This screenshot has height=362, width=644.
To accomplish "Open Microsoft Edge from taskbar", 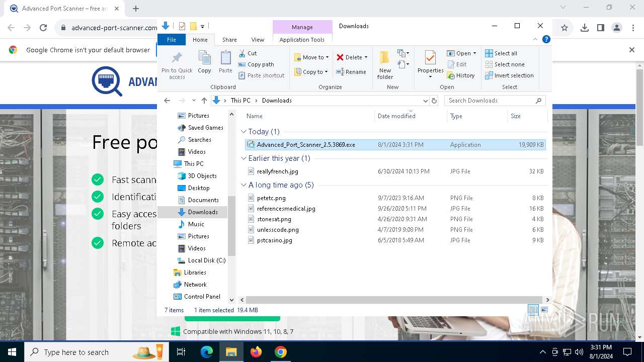I will [207, 352].
